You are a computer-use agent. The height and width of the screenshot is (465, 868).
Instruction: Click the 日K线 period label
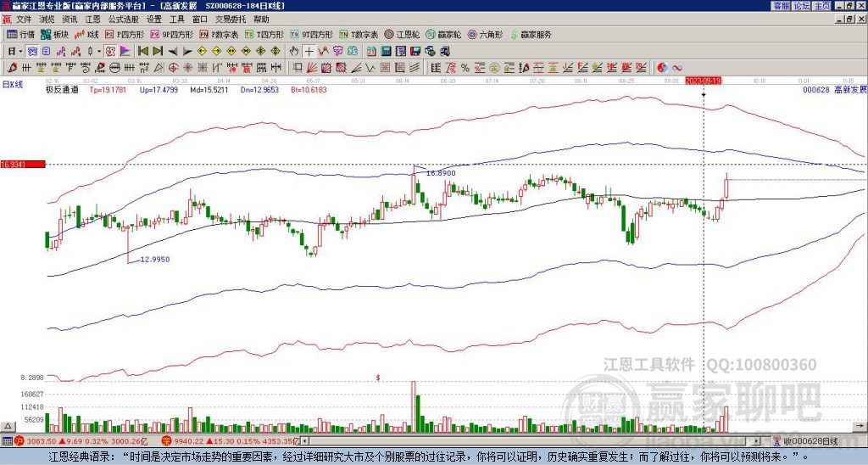coord(13,84)
